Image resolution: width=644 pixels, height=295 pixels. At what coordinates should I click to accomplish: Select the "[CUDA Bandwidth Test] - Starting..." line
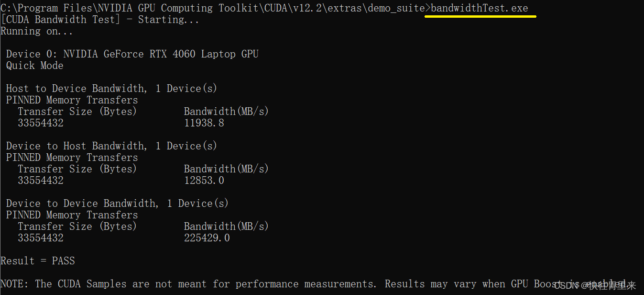coord(100,20)
